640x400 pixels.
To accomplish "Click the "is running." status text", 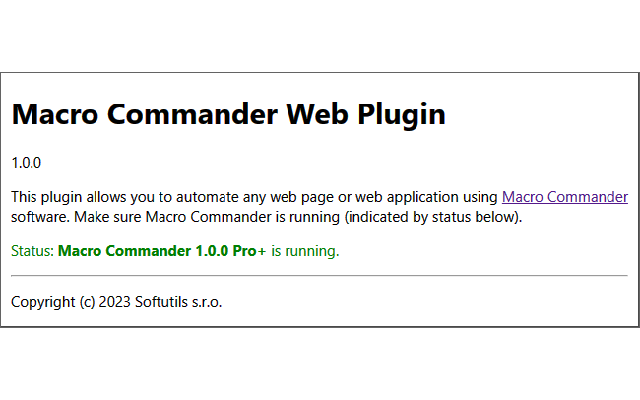I will [x=305, y=251].
